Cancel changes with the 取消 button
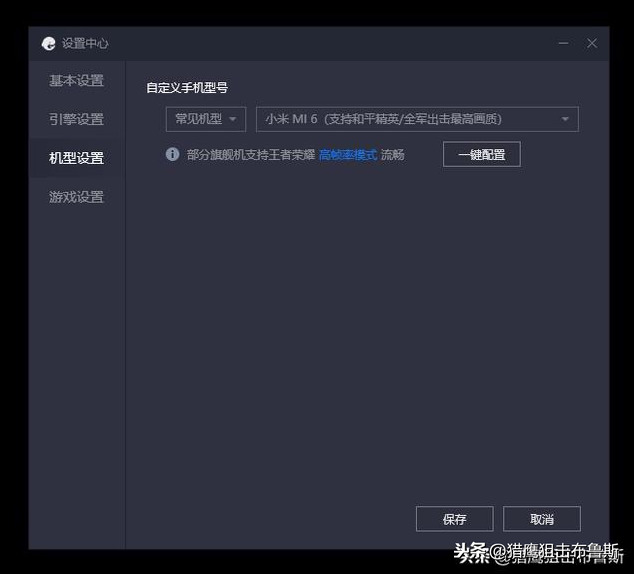Image resolution: width=634 pixels, height=574 pixels. [541, 519]
